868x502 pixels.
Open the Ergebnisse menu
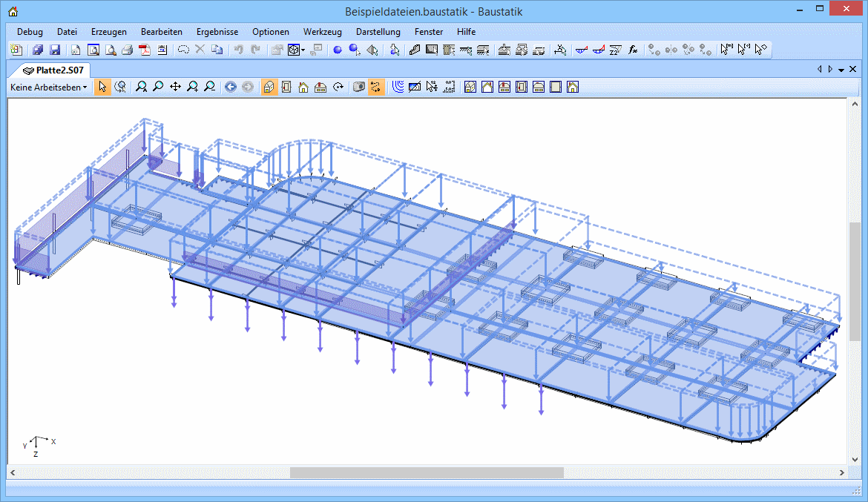coord(217,32)
